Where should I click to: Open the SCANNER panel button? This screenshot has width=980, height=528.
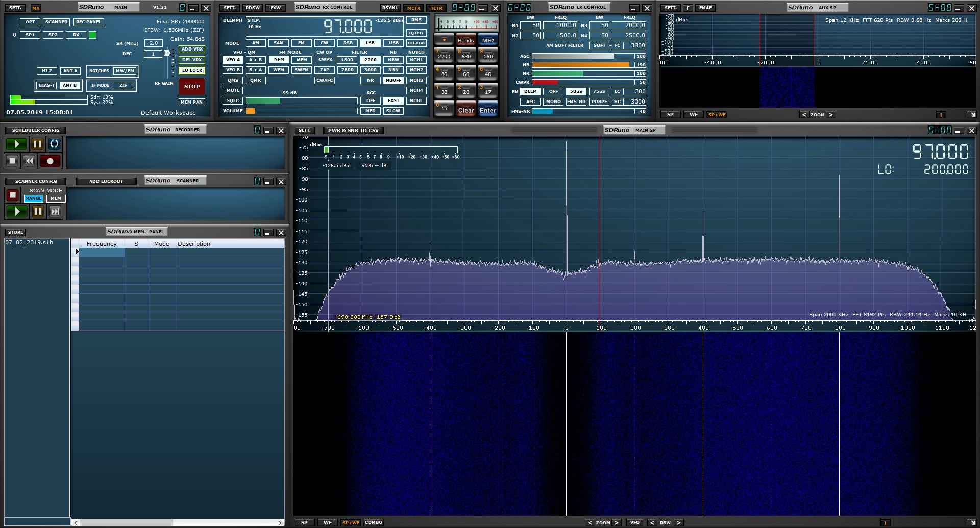pos(56,22)
